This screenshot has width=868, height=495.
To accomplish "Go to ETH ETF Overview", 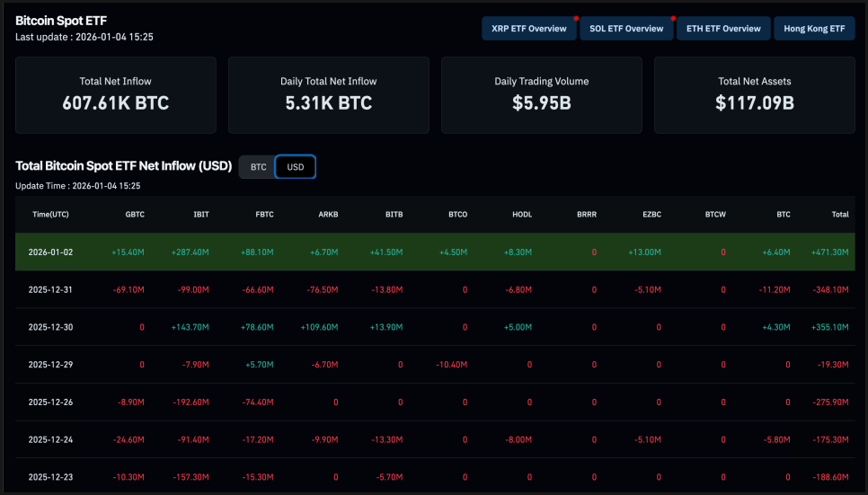I will tap(723, 29).
